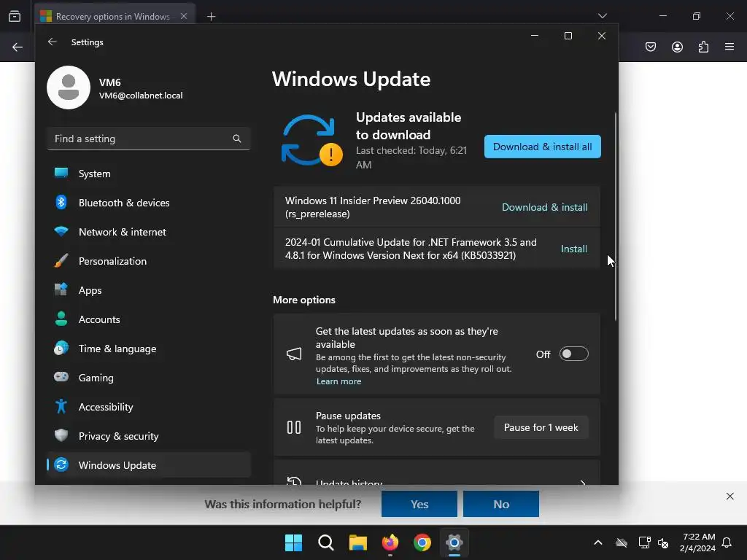Click the megaphone icon for latest updates

coord(294,354)
